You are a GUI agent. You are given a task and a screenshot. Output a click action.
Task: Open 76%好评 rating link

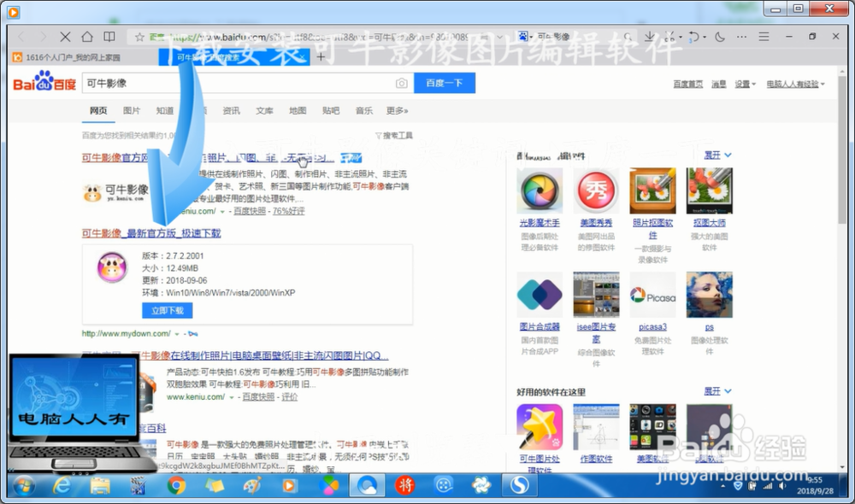(288, 211)
